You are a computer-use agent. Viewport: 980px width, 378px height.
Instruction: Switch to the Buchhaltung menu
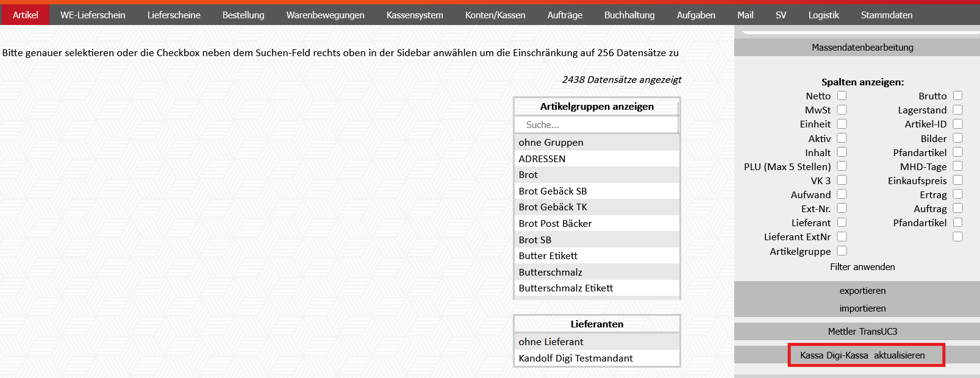[x=629, y=15]
